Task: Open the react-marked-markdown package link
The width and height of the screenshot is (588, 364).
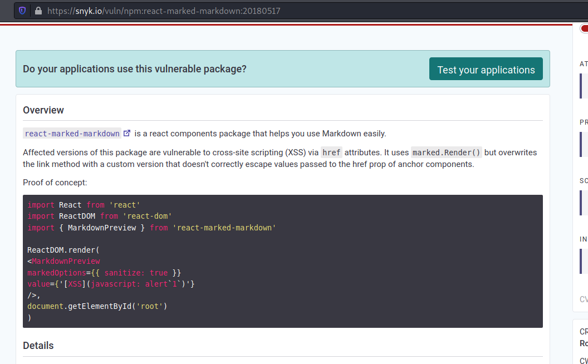Action: pos(72,134)
